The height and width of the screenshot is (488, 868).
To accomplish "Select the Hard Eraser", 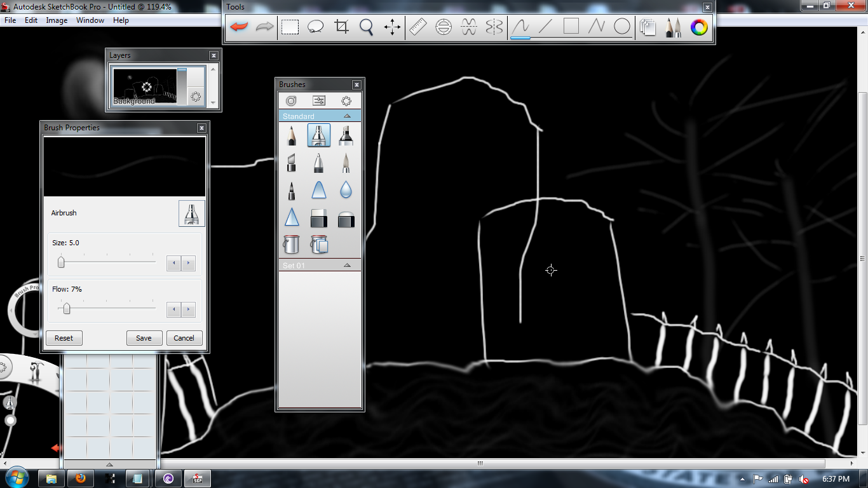I will tap(318, 218).
